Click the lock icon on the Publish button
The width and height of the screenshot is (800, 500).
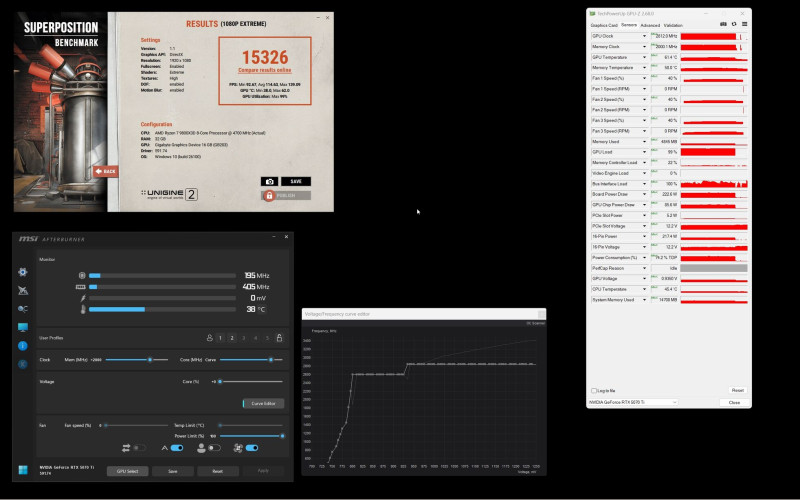coord(269,195)
